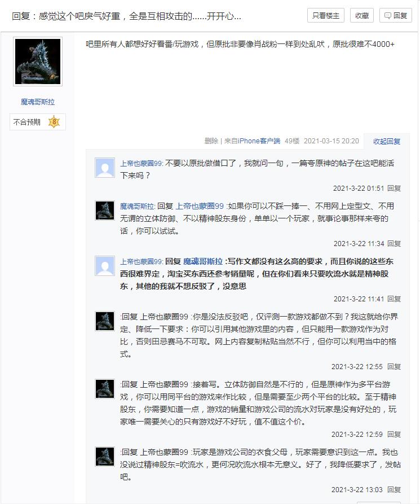Click the 收藏 button
The image size is (420, 504).
[x=361, y=15]
